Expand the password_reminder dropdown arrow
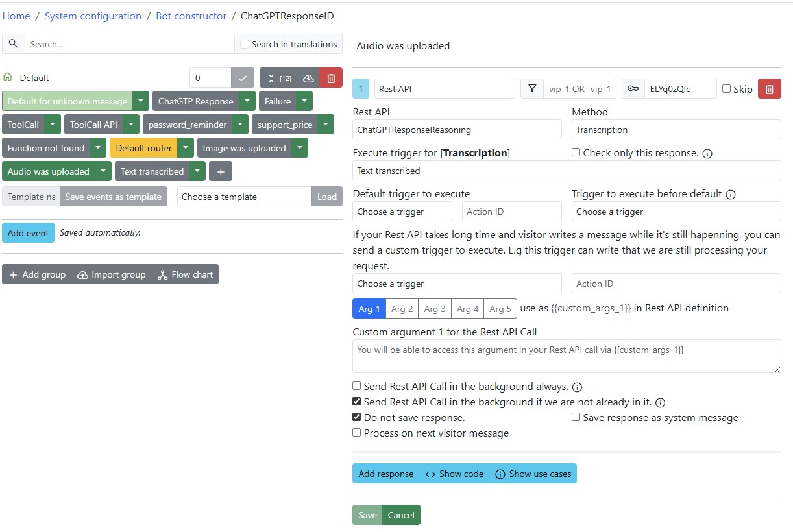 [x=240, y=125]
